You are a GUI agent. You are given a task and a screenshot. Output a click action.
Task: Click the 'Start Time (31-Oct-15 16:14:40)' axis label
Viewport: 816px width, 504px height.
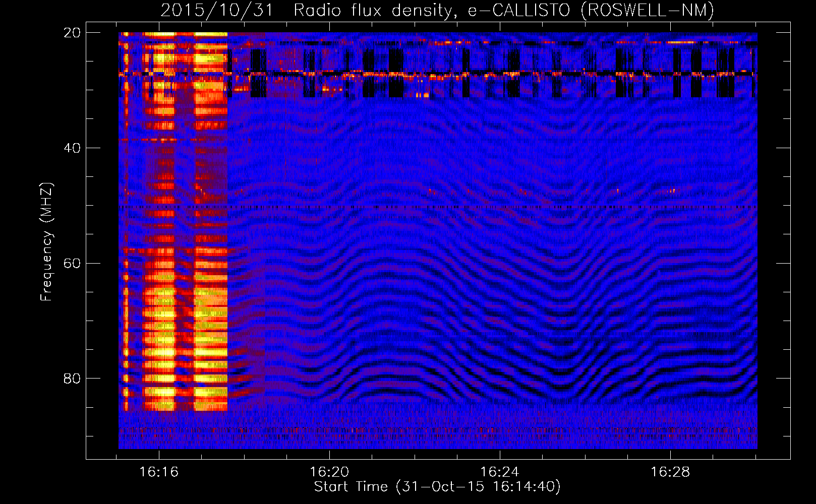[x=437, y=487]
